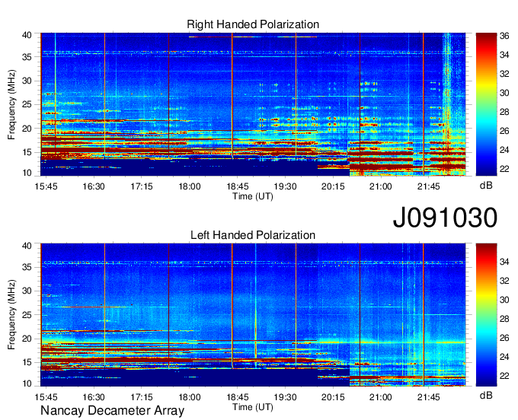The image size is (518, 420).
Task: Click the 30 MHz tick on Right Handed plot
Action: tap(27, 81)
